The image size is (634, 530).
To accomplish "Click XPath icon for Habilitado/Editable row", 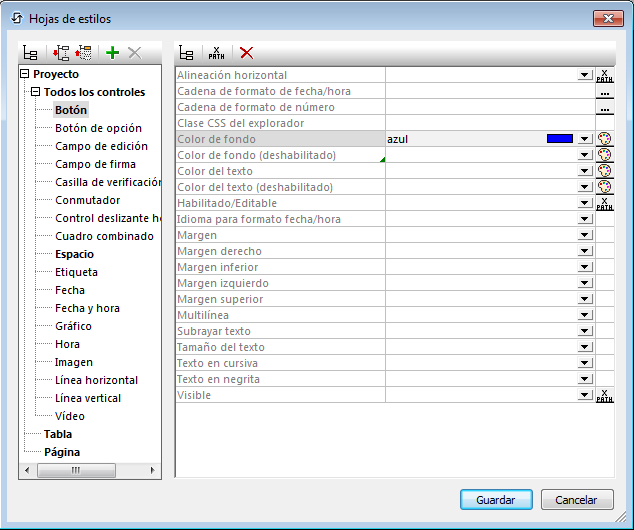I will pyautogui.click(x=604, y=203).
